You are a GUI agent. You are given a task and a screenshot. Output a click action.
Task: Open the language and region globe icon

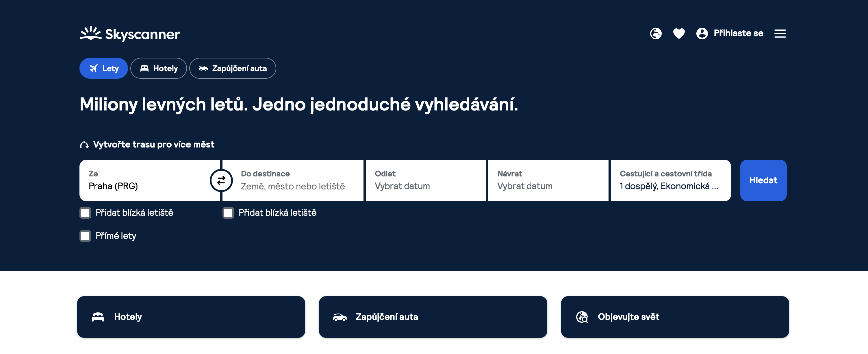click(x=656, y=33)
